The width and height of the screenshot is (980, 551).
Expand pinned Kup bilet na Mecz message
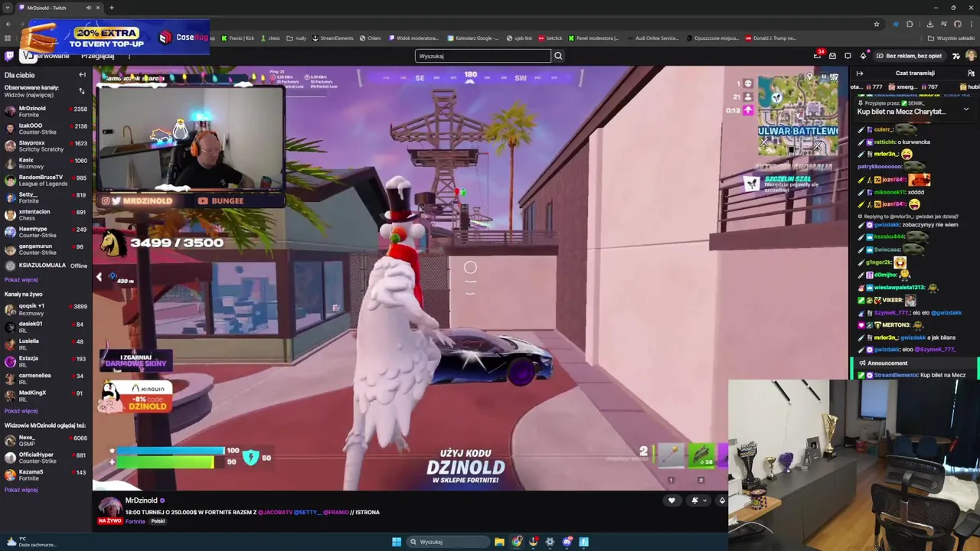[x=965, y=109]
